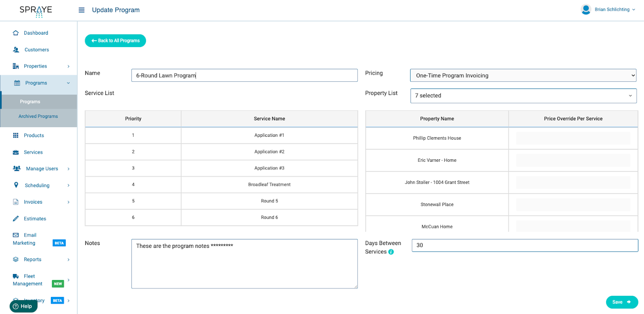Click the Notes text area
644x314 pixels.
pos(244,264)
